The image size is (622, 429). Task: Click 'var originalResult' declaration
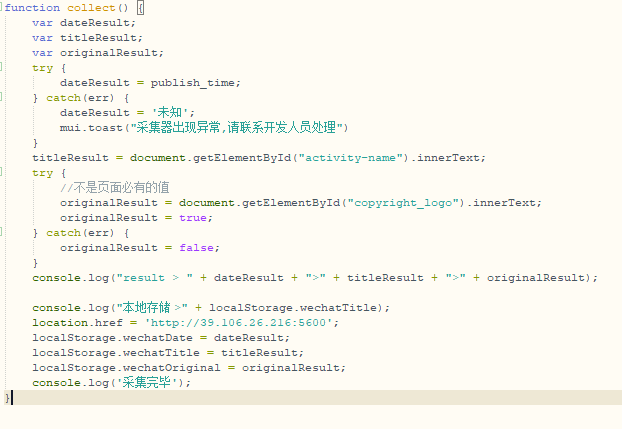tap(97, 53)
